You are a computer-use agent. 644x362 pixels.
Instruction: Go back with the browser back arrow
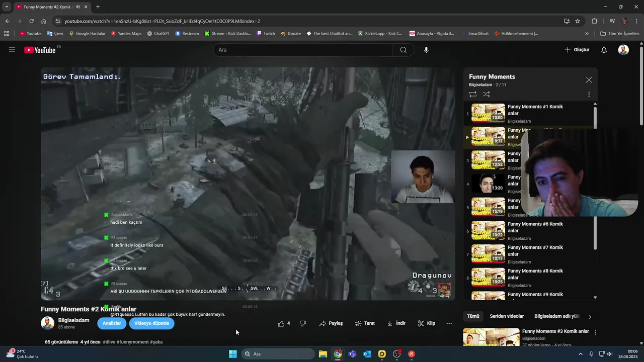[x=7, y=21]
